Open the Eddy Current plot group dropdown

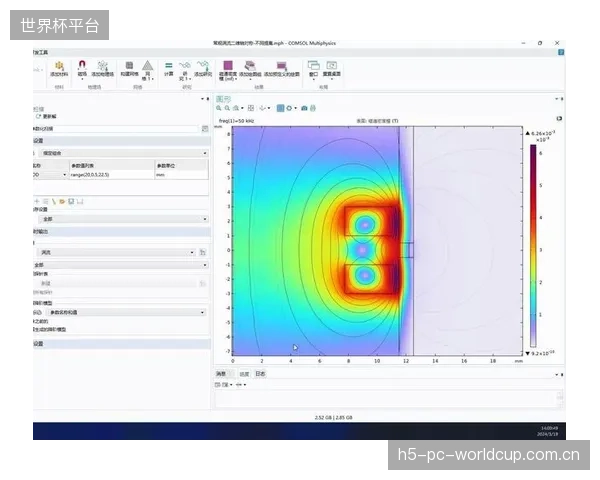click(117, 252)
